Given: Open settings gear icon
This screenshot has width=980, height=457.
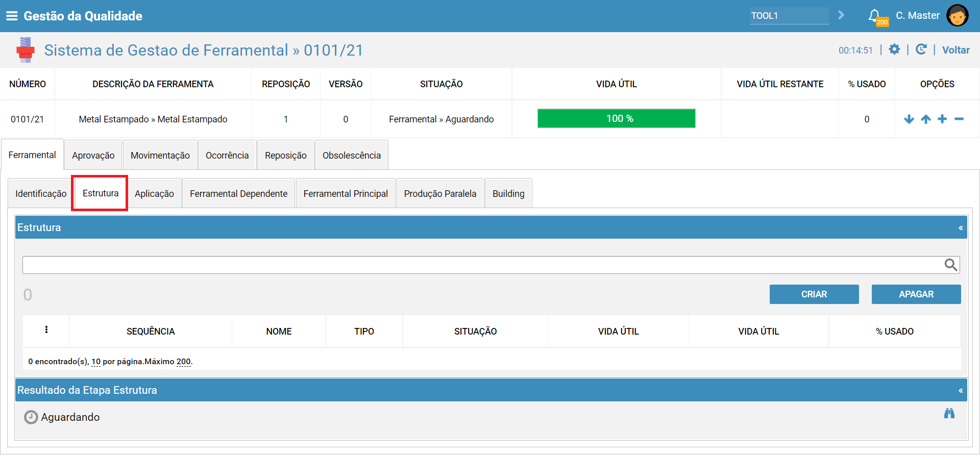Looking at the screenshot, I should [894, 49].
